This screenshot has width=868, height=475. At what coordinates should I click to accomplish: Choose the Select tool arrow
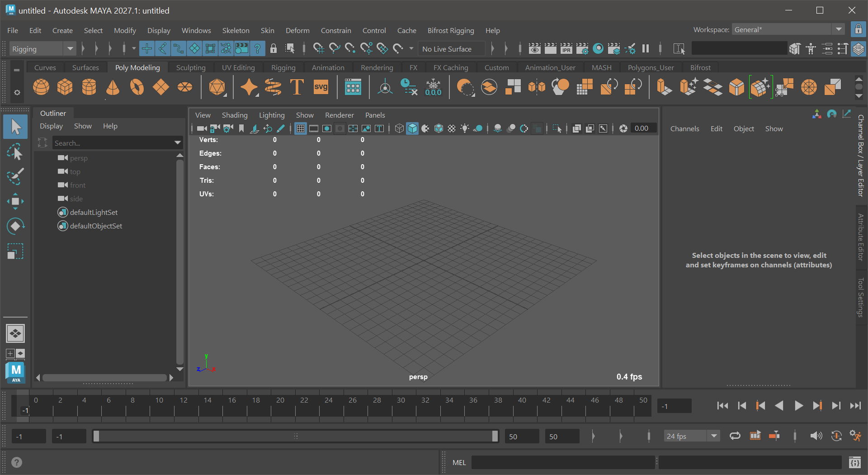click(15, 127)
